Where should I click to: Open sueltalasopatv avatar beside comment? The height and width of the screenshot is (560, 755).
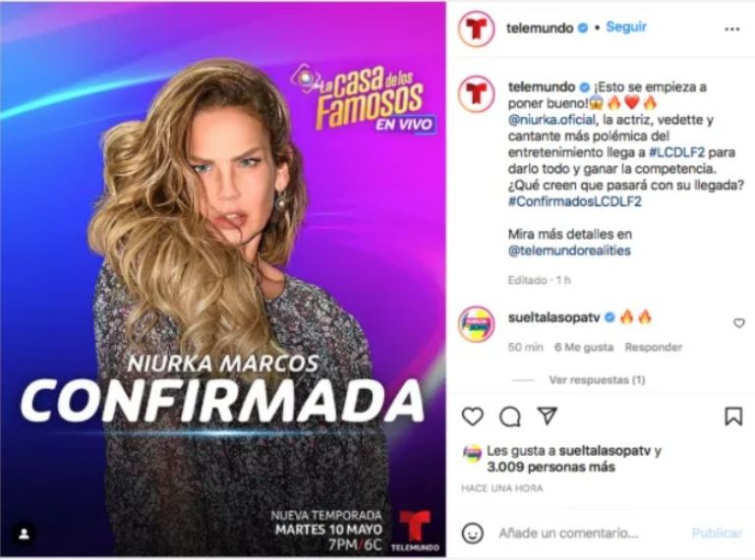[476, 323]
